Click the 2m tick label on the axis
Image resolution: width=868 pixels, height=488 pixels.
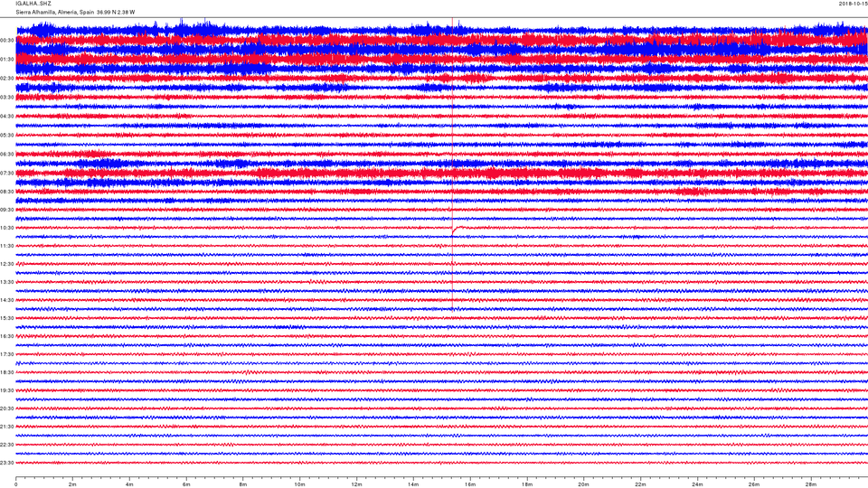(72, 484)
